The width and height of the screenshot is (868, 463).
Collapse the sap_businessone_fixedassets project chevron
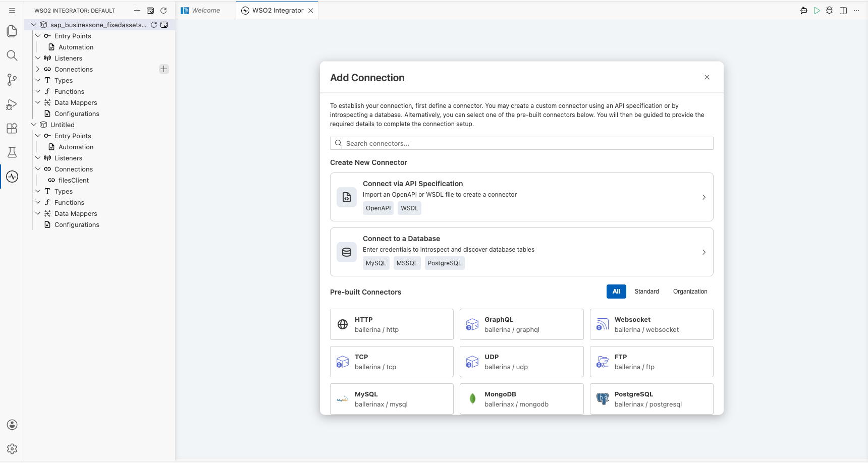point(34,25)
